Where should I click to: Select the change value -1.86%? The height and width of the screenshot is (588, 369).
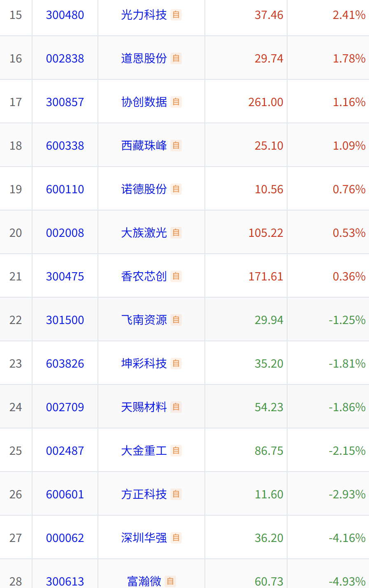347,407
